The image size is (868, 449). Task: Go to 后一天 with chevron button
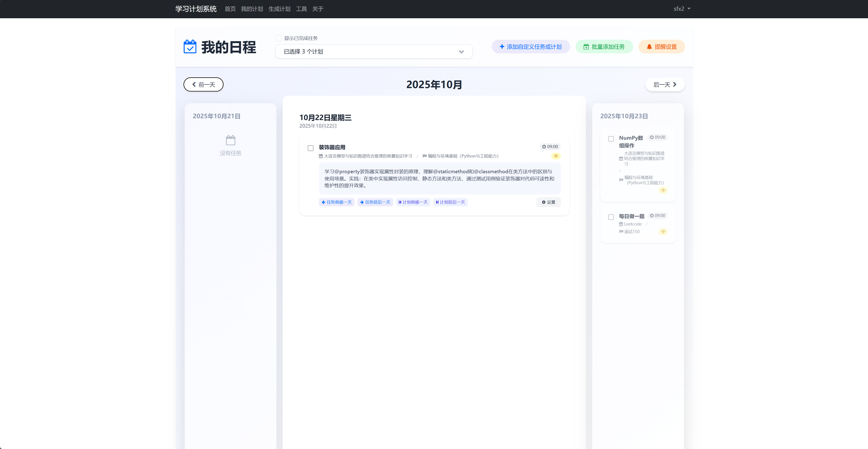tap(665, 84)
